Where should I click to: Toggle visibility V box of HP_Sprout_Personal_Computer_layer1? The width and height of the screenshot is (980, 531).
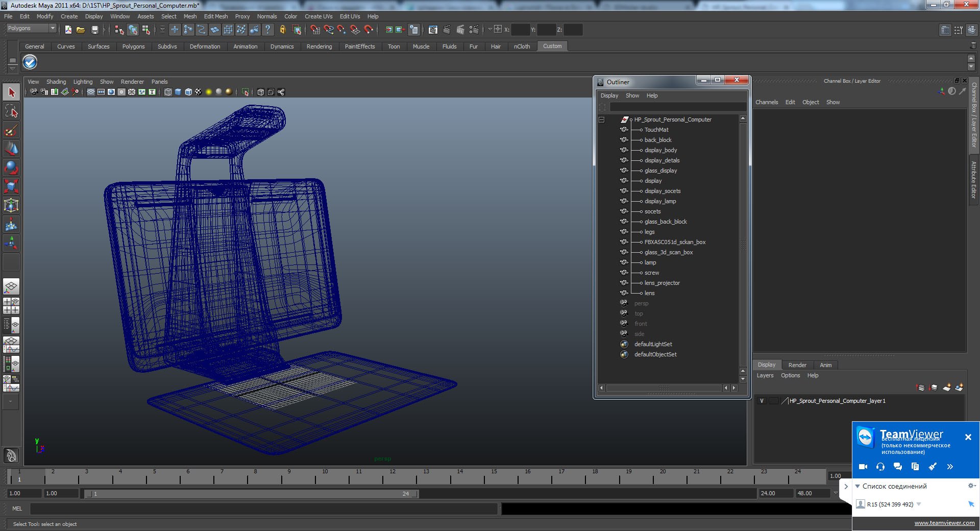click(x=762, y=401)
